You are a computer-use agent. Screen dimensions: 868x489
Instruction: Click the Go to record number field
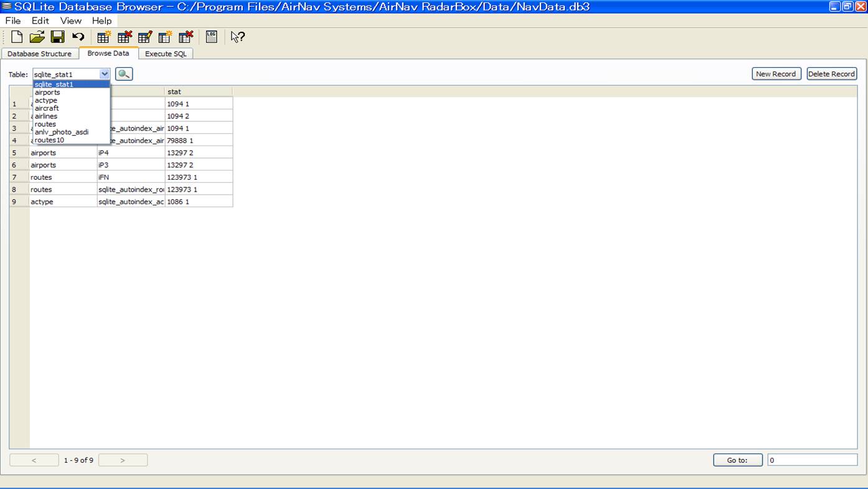pyautogui.click(x=812, y=460)
